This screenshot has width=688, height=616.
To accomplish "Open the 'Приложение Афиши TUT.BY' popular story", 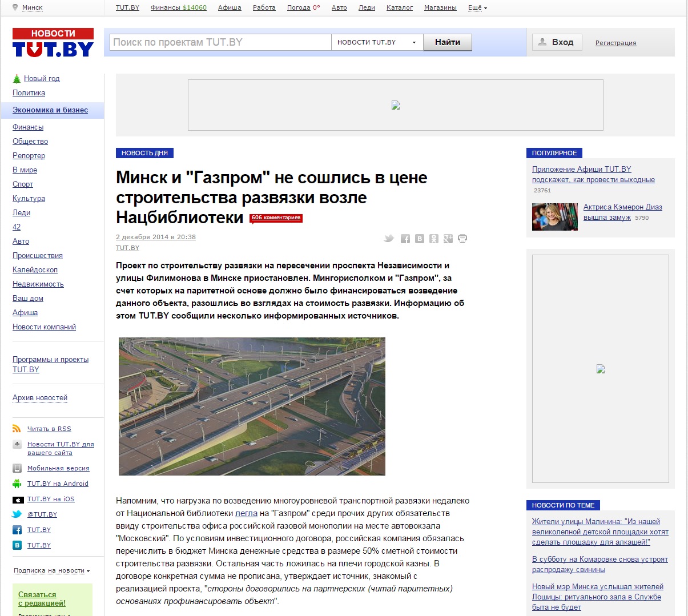I will [x=593, y=174].
